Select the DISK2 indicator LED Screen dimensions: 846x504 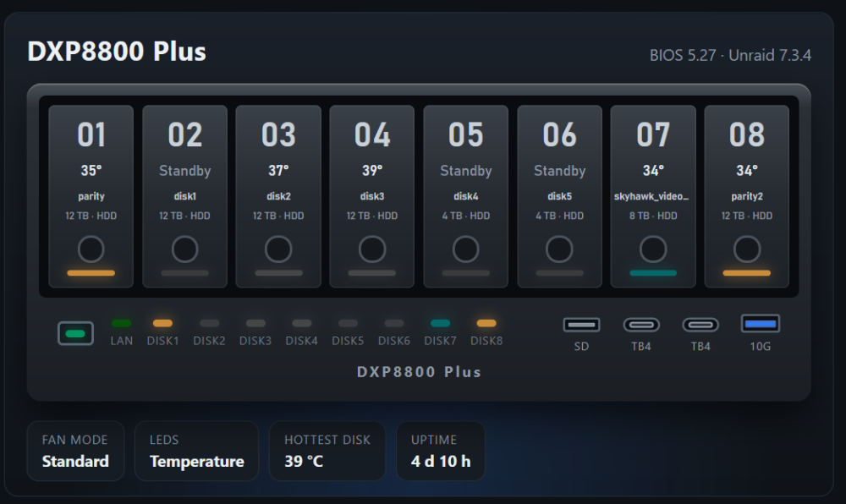(209, 323)
